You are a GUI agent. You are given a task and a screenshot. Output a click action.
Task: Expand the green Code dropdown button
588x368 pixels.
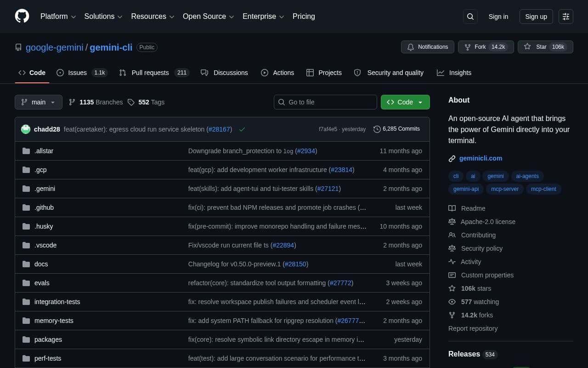pos(405,102)
